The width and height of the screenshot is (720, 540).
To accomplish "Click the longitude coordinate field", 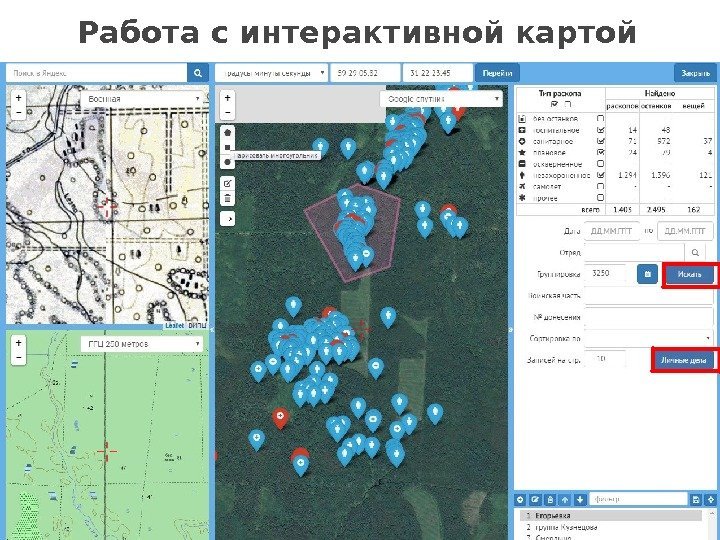I will click(438, 73).
